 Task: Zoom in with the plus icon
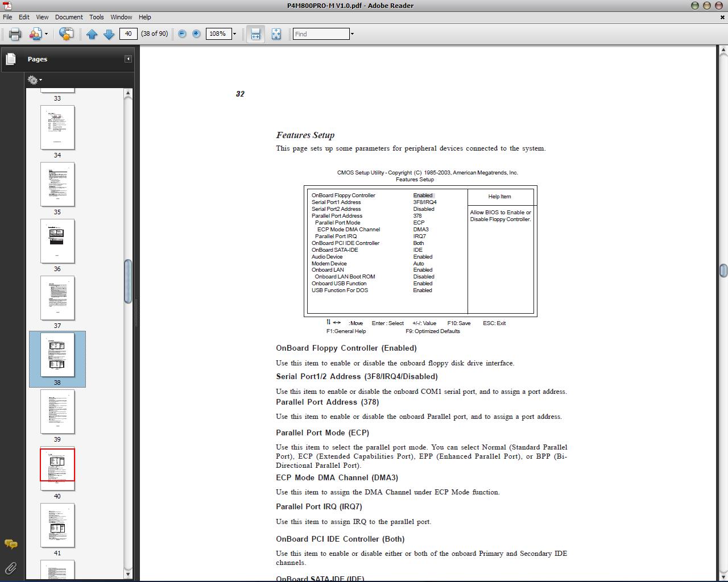tap(196, 34)
